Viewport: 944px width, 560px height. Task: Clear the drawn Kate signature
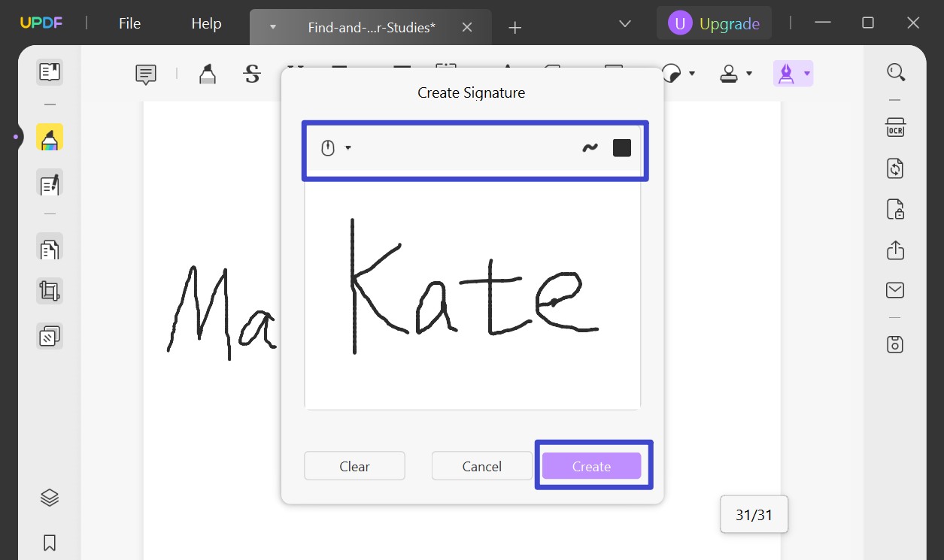[354, 466]
